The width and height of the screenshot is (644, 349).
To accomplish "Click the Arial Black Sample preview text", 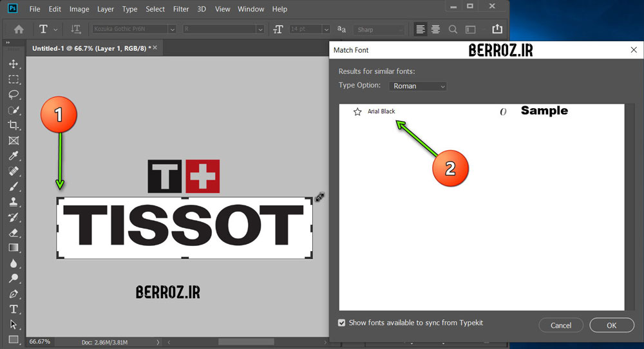I will 544,111.
